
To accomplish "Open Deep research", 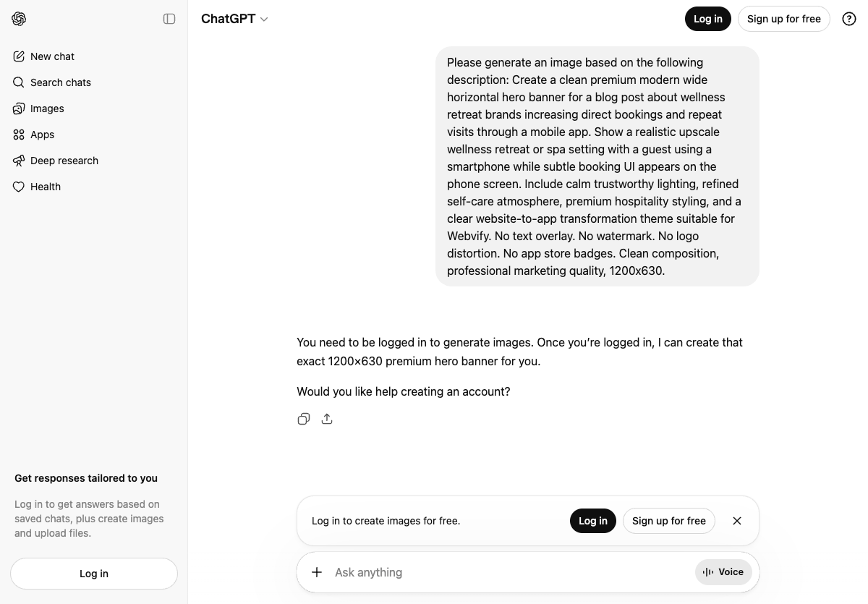I will (64, 160).
